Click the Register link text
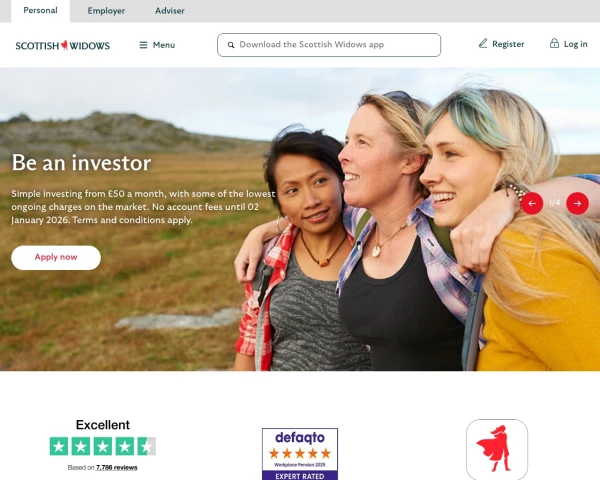 pyautogui.click(x=508, y=44)
